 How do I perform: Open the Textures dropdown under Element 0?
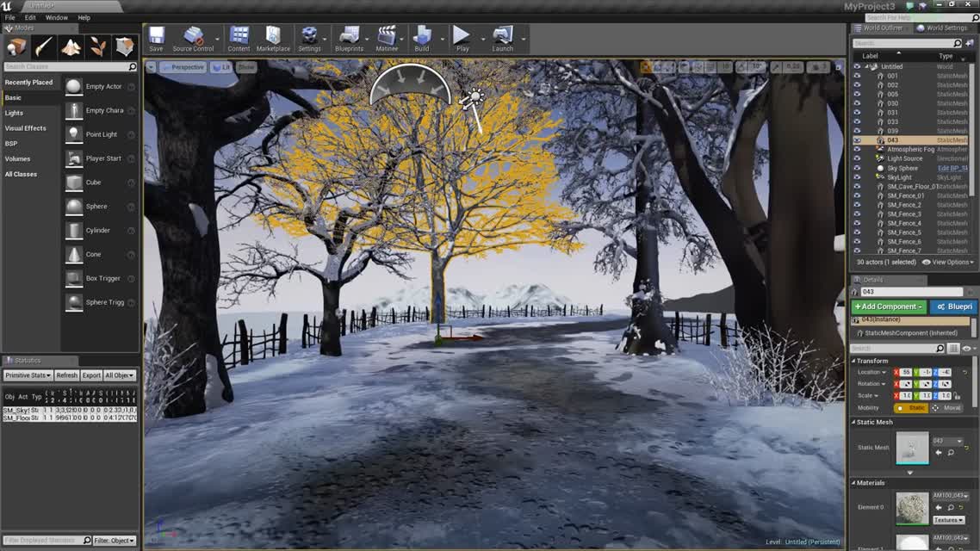pyautogui.click(x=948, y=520)
